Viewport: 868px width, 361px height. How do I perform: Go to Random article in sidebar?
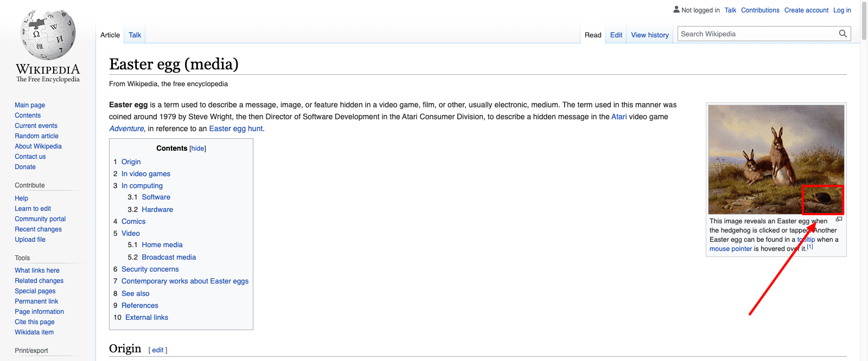(36, 136)
